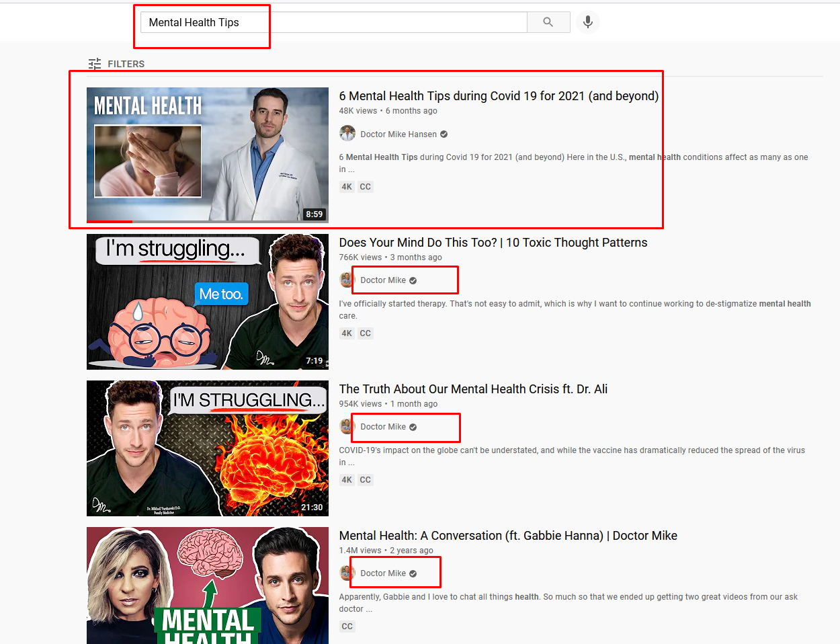Click the 766K views • 3 months ago text

point(390,257)
